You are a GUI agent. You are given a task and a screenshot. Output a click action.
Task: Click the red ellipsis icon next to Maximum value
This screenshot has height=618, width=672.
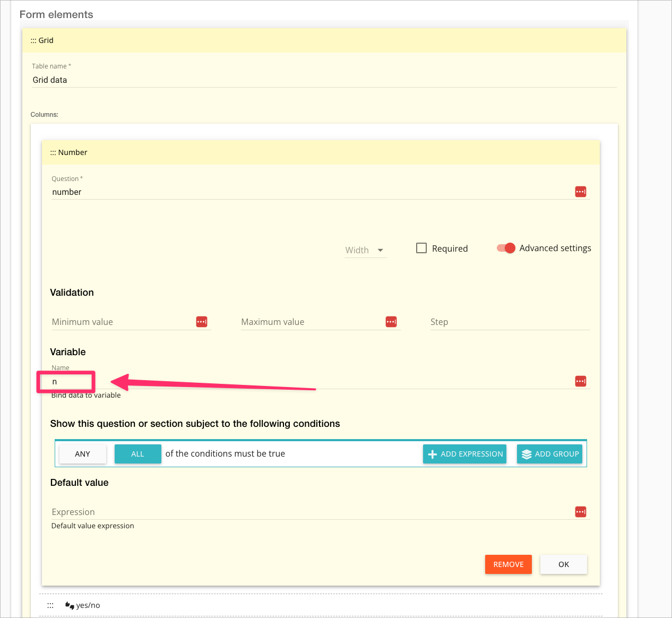[391, 321]
